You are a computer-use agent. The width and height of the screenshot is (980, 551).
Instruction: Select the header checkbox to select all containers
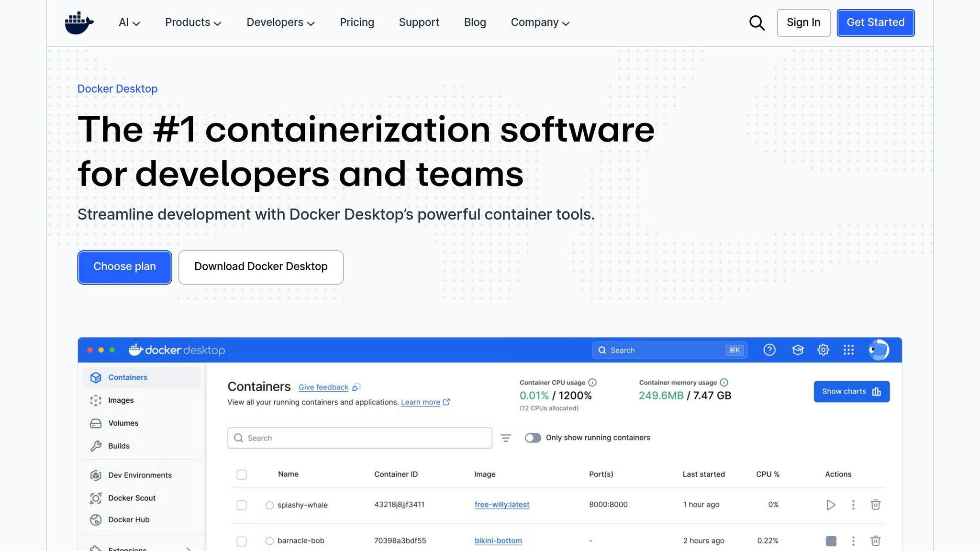pos(242,474)
